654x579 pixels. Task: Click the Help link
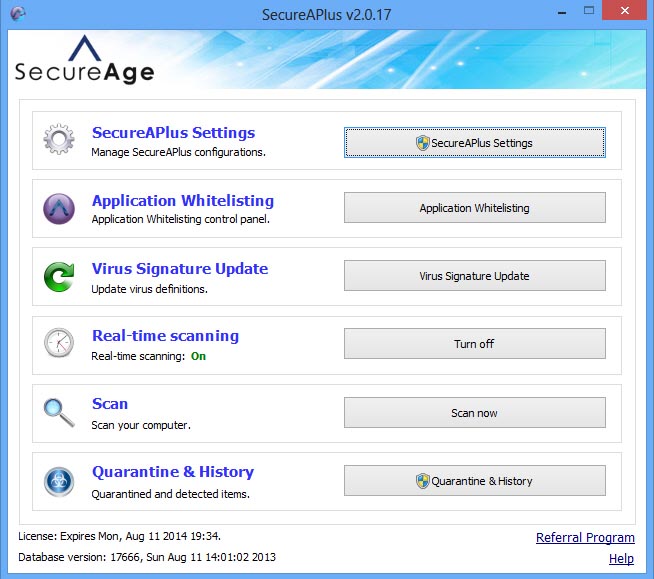click(x=621, y=558)
